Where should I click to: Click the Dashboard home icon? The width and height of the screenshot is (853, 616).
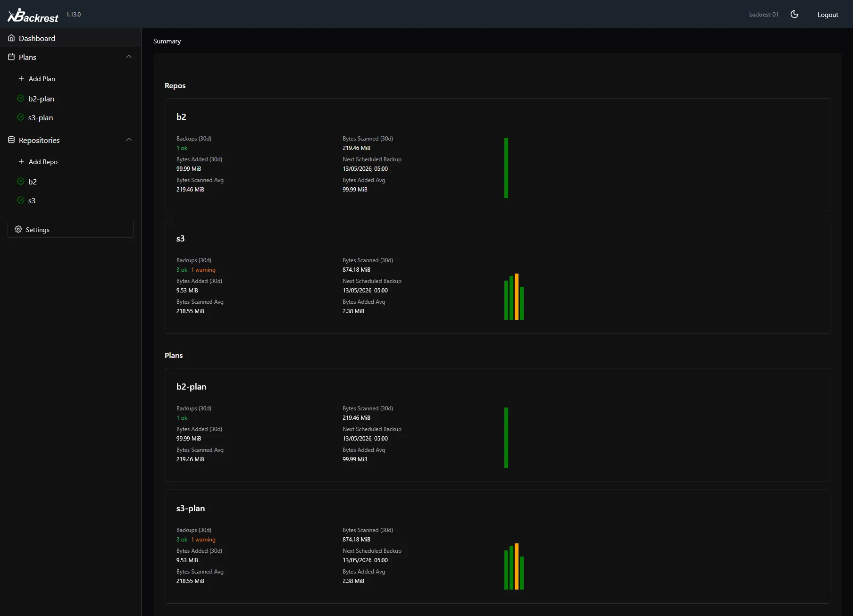(x=11, y=38)
